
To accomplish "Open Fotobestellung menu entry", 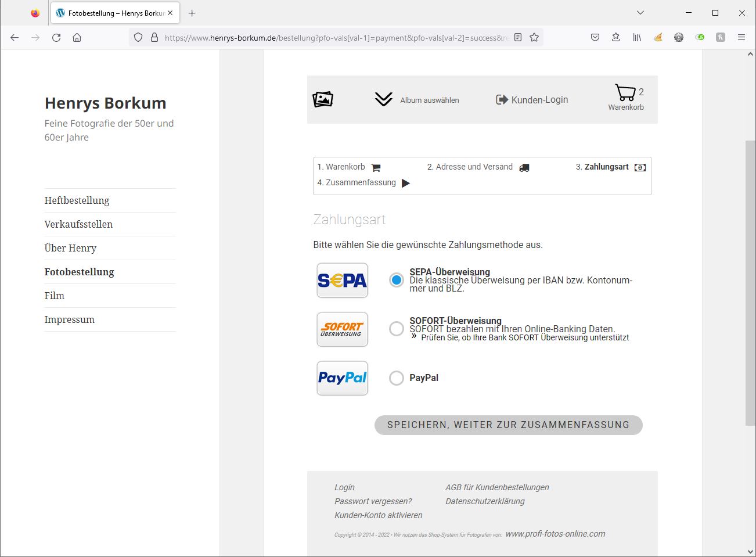I will pos(79,272).
